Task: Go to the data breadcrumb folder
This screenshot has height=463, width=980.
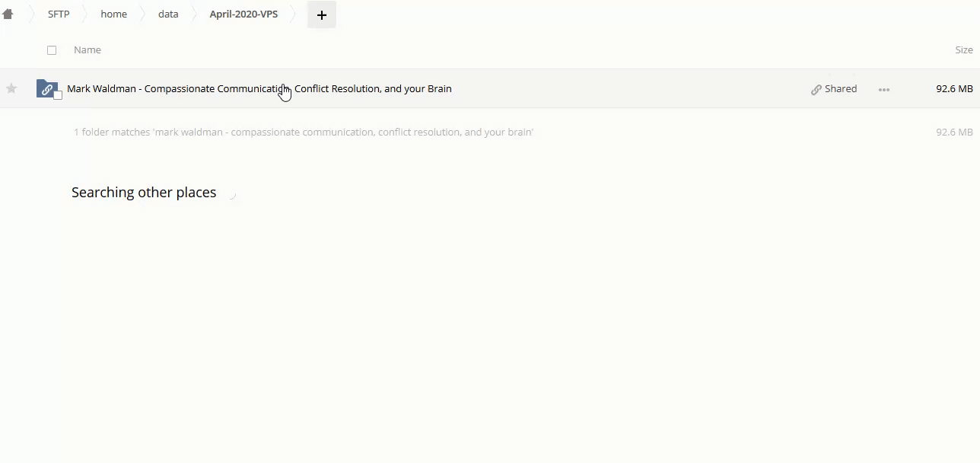Action: (x=168, y=14)
